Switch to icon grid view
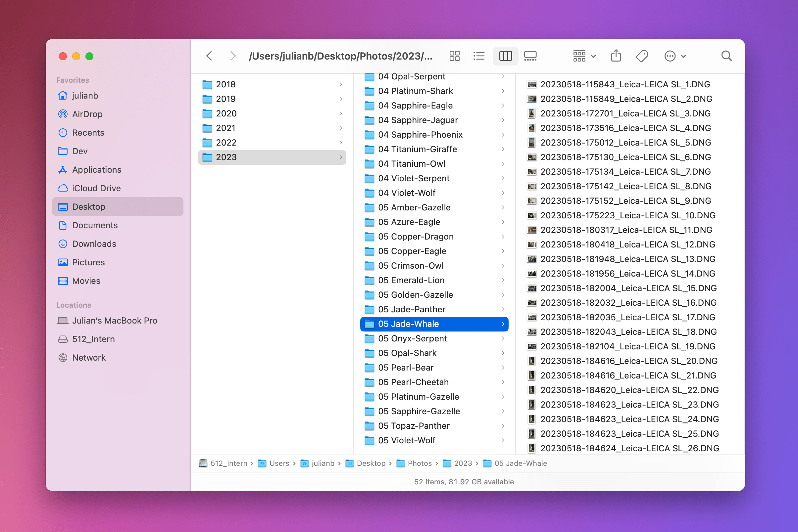This screenshot has height=532, width=798. click(x=455, y=56)
